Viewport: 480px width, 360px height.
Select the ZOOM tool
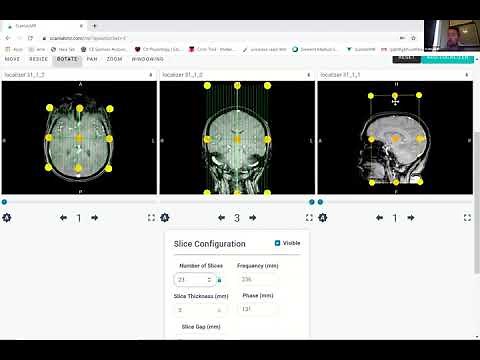114,59
